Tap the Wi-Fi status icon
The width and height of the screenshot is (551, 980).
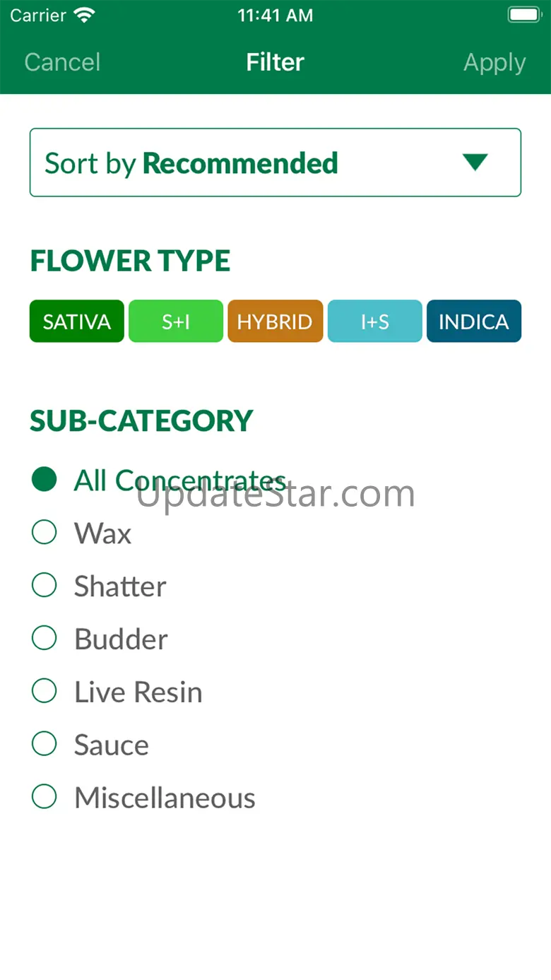[x=84, y=16]
